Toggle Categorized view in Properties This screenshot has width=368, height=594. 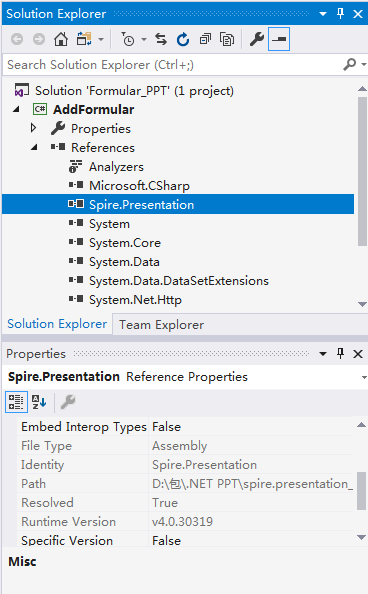pos(16,402)
